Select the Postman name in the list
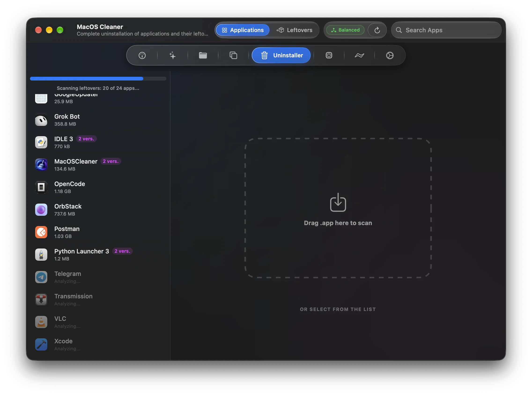The height and width of the screenshot is (395, 532). pyautogui.click(x=67, y=229)
